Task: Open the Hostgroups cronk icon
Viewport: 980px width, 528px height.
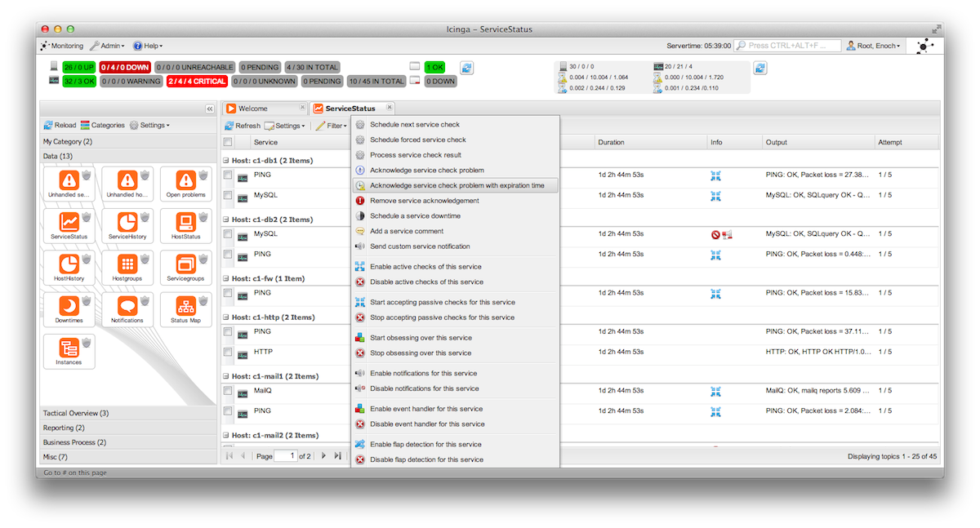Action: (x=127, y=264)
